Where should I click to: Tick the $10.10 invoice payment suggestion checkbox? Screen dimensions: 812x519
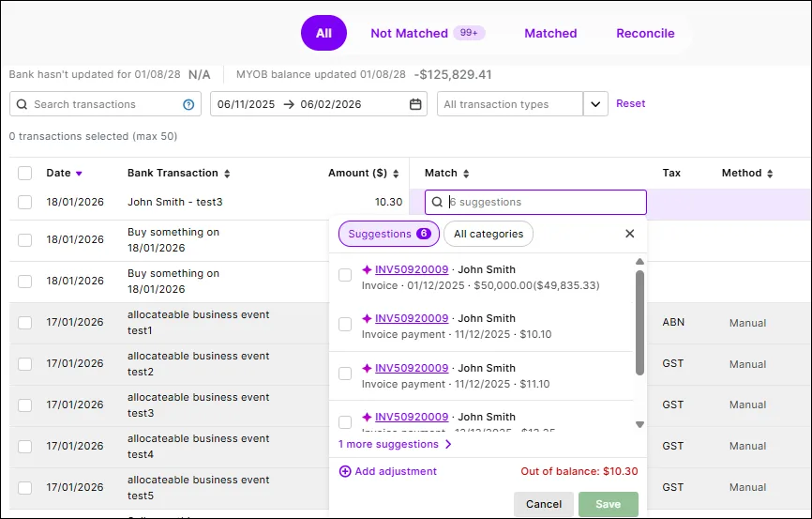click(x=345, y=324)
